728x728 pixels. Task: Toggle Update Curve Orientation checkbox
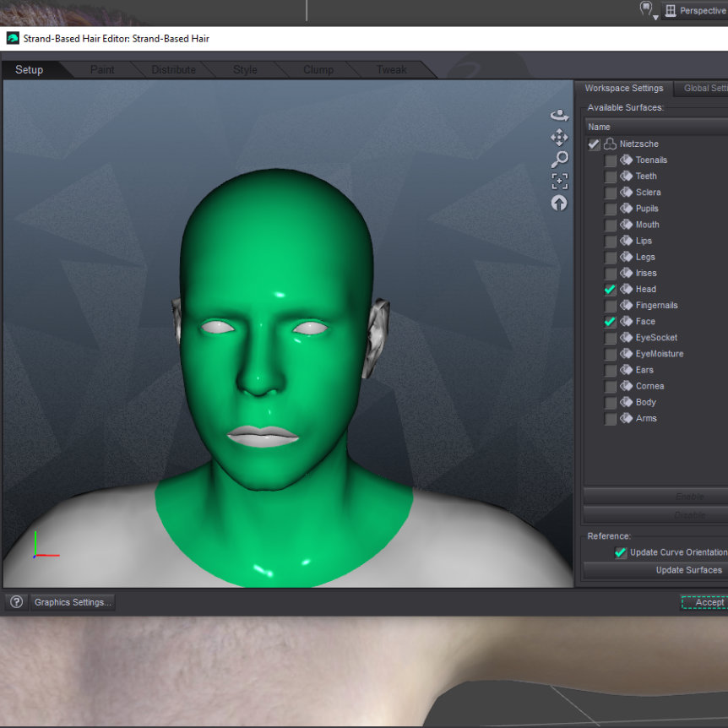(621, 552)
